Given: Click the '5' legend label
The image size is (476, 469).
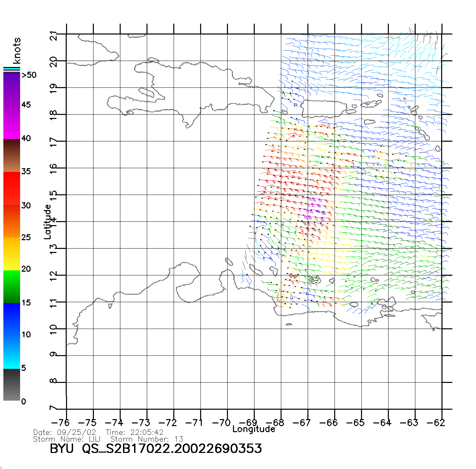Looking at the screenshot, I should 23,368.
